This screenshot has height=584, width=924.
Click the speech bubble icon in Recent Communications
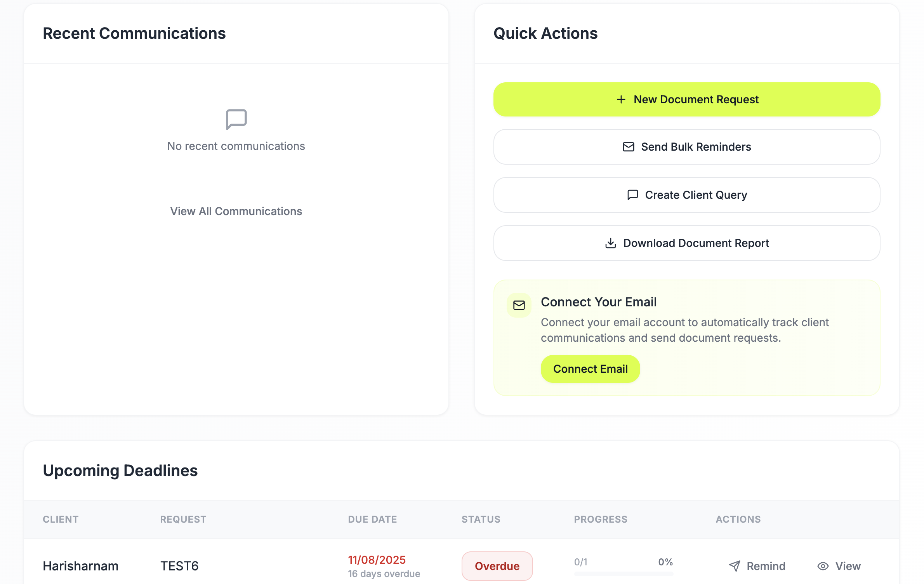click(x=236, y=119)
